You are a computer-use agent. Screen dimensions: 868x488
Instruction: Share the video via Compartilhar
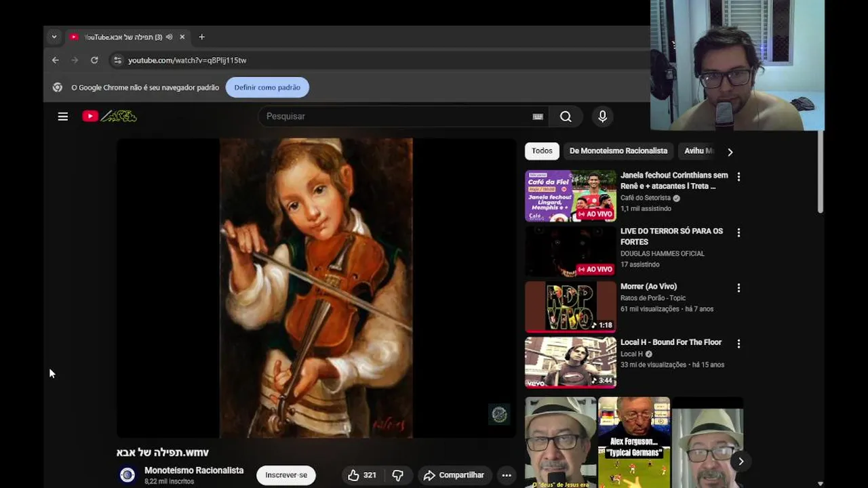tap(454, 475)
